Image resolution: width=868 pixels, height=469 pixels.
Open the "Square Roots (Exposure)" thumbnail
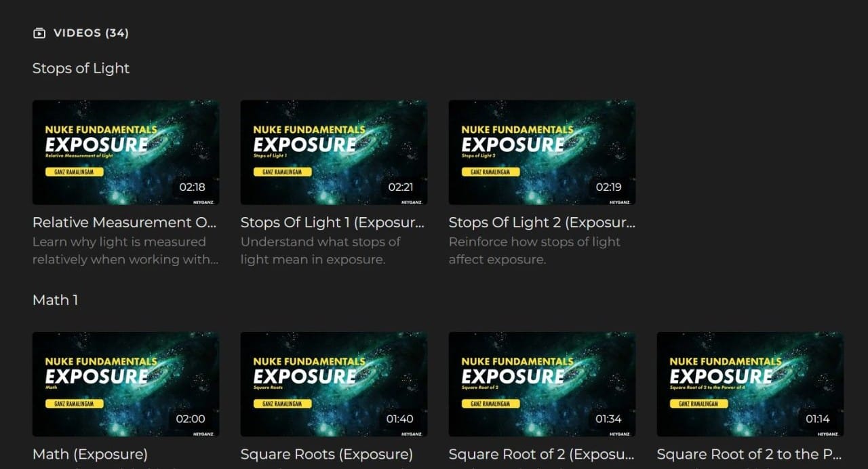334,384
